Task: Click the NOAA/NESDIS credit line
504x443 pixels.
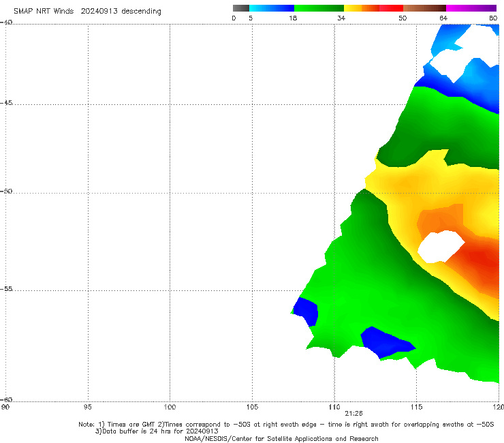Action: (x=281, y=438)
